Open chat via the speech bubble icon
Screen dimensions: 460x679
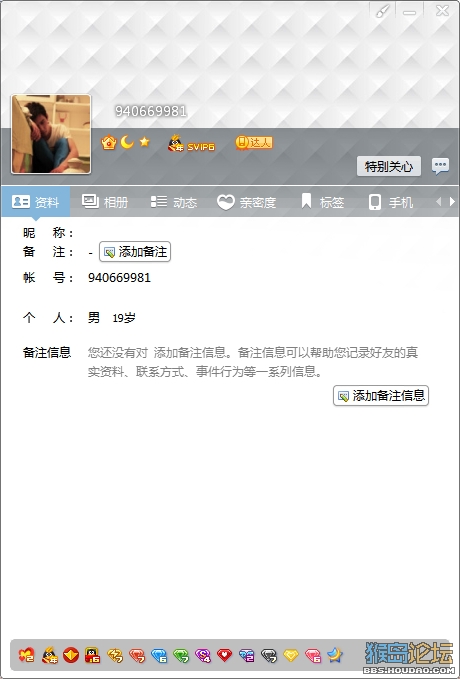440,166
